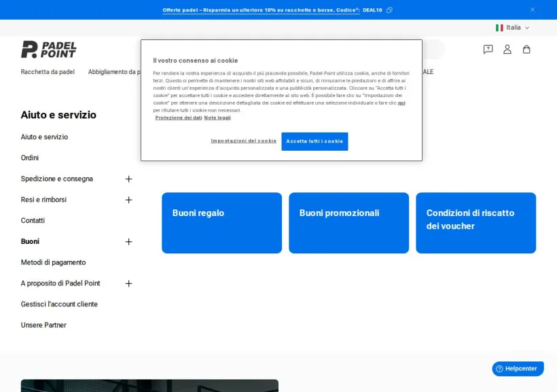Accept all cookies with blue button
This screenshot has height=392, width=557.
coord(315,141)
